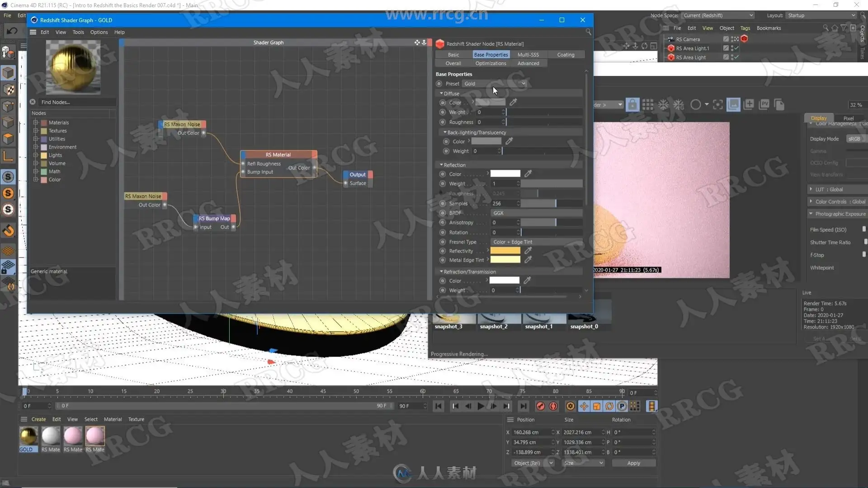Click the Diffuse color eyedropper icon
Viewport: 868px width, 488px height.
513,102
